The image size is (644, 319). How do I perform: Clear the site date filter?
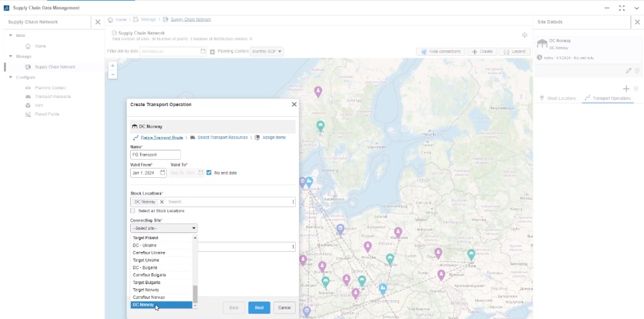(x=213, y=52)
